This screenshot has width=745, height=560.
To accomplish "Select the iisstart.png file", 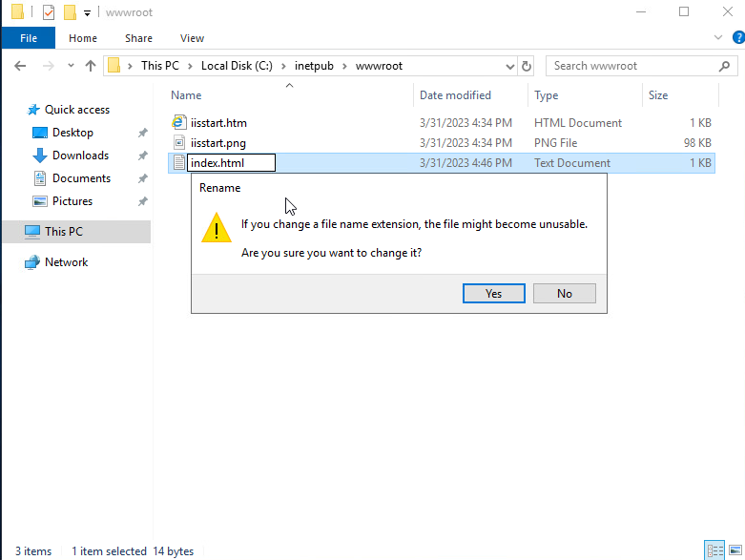I will click(x=218, y=143).
